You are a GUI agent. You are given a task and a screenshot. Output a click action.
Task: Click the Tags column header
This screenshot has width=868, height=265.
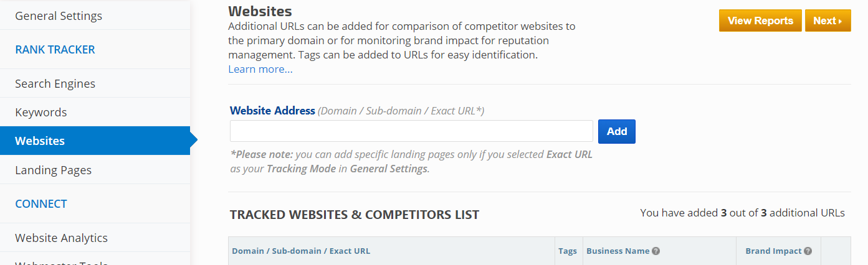pos(568,251)
